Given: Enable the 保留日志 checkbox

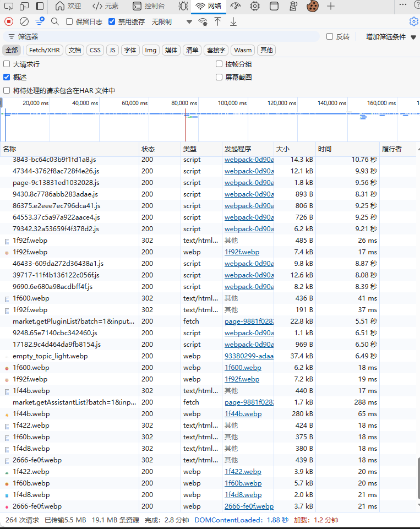Looking at the screenshot, I should (x=69, y=22).
